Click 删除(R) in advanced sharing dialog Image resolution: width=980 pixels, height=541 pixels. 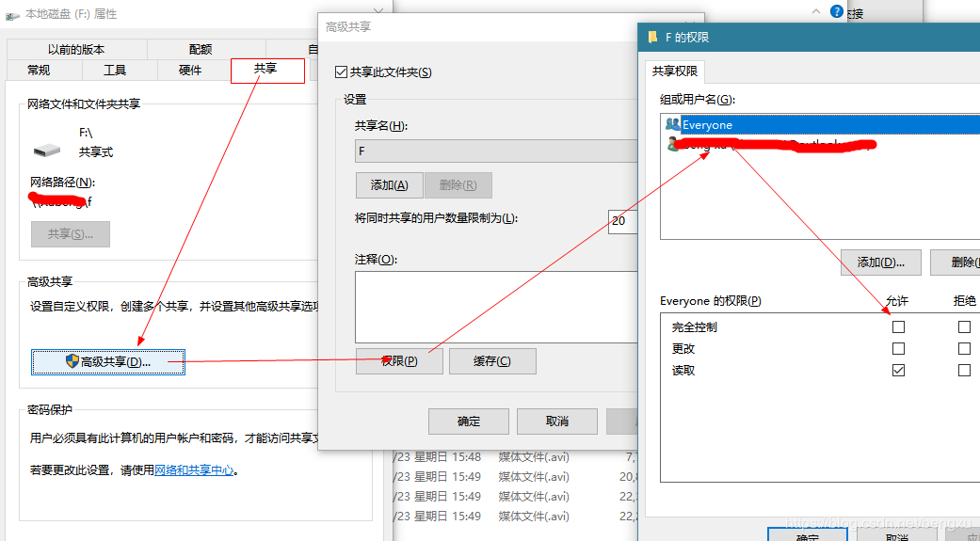pos(458,185)
